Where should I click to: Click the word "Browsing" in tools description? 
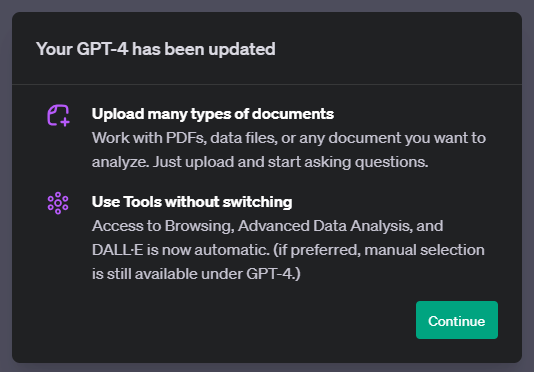(199, 226)
